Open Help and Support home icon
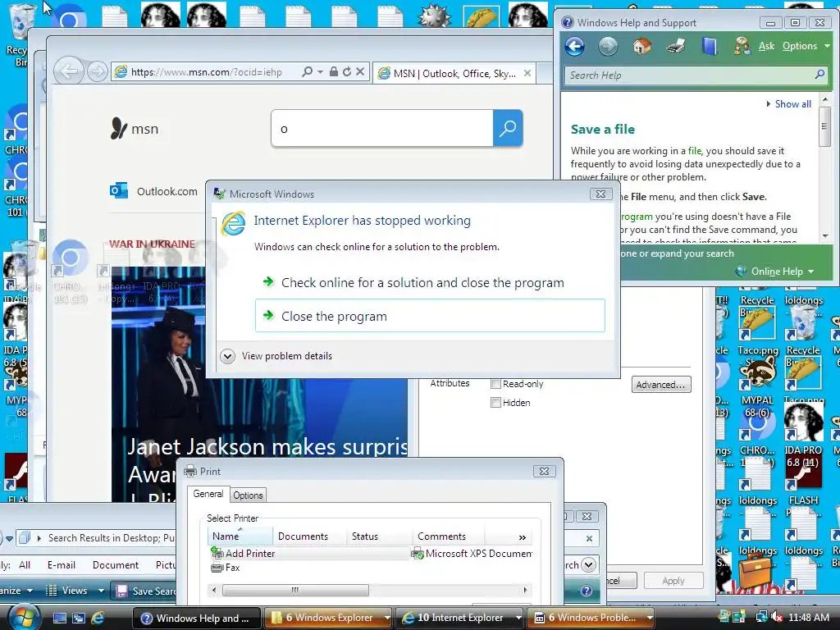Viewport: 840px width, 630px height. (x=641, y=47)
